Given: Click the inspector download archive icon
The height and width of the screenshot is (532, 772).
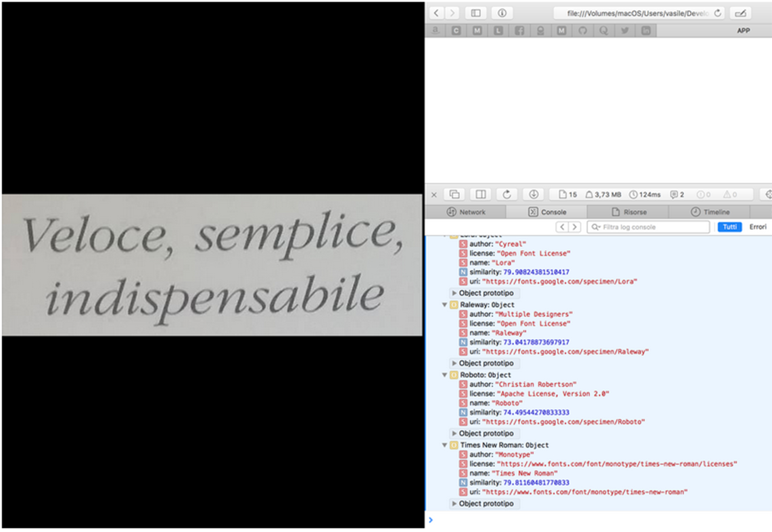Looking at the screenshot, I should pyautogui.click(x=534, y=195).
